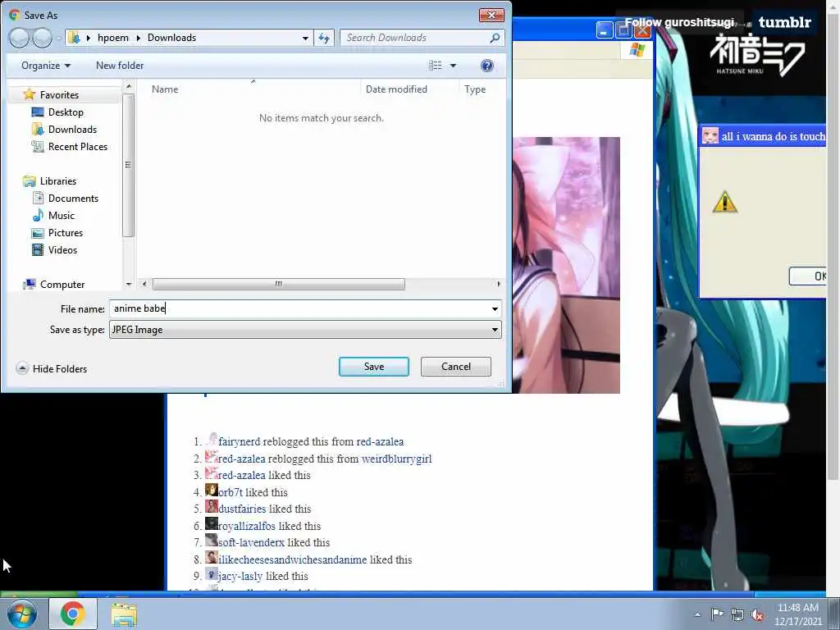Open the taskbar clock and date
This screenshot has width=840, height=630.
click(797, 614)
